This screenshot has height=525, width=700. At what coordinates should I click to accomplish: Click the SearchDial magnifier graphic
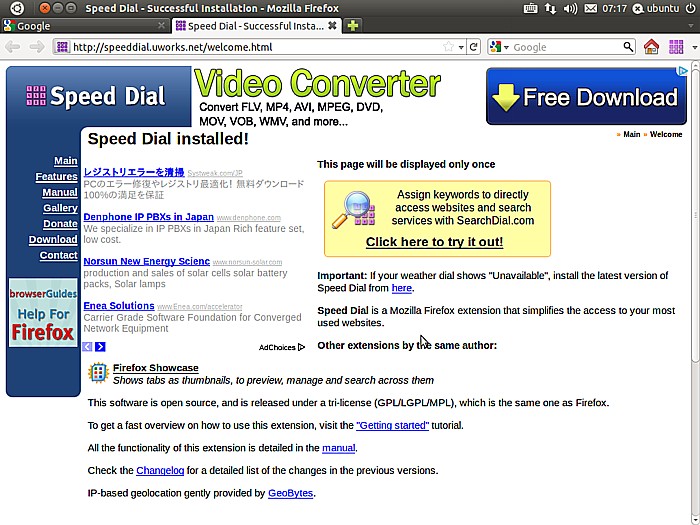[353, 210]
